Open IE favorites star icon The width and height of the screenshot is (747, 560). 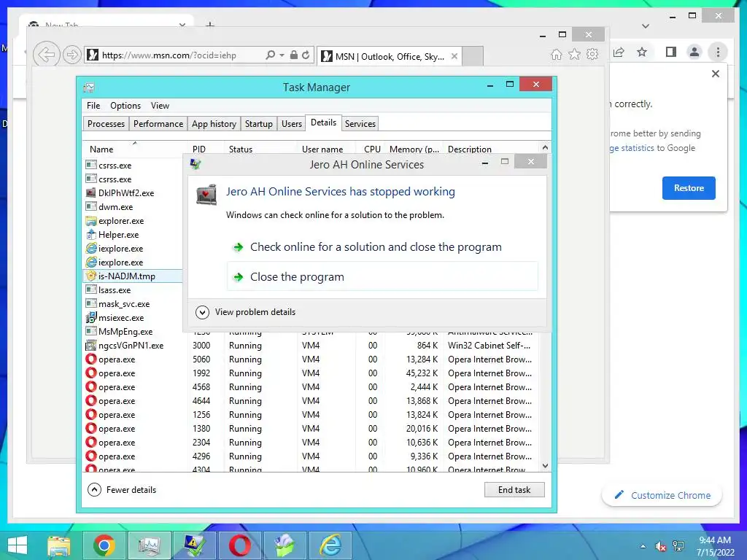pos(575,54)
